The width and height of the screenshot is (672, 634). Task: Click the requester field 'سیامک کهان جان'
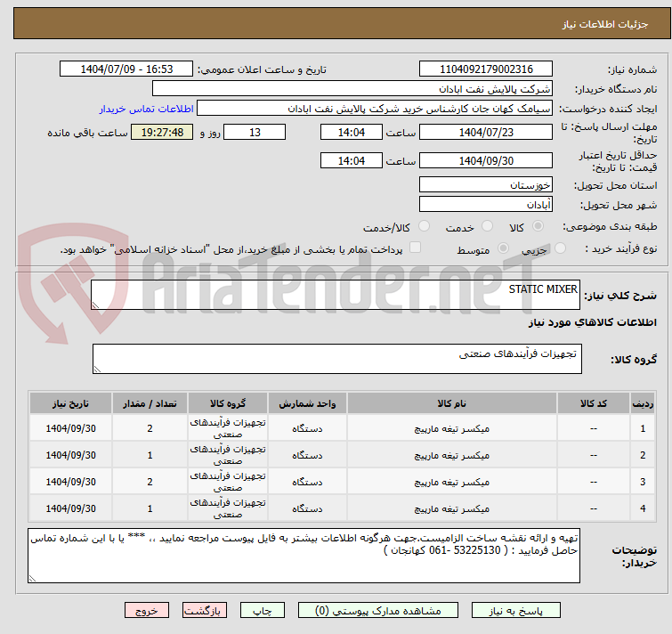(x=375, y=109)
